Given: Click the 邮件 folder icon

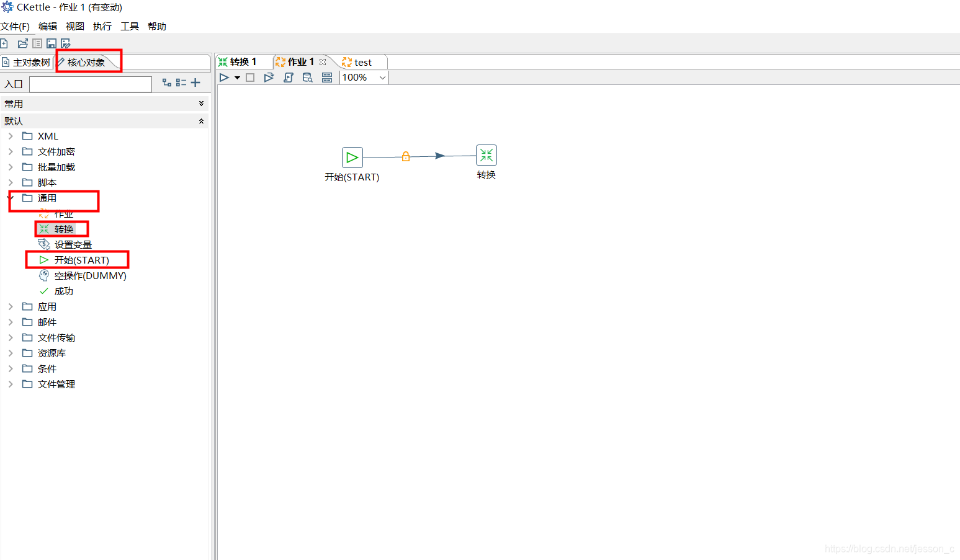Looking at the screenshot, I should click(27, 322).
